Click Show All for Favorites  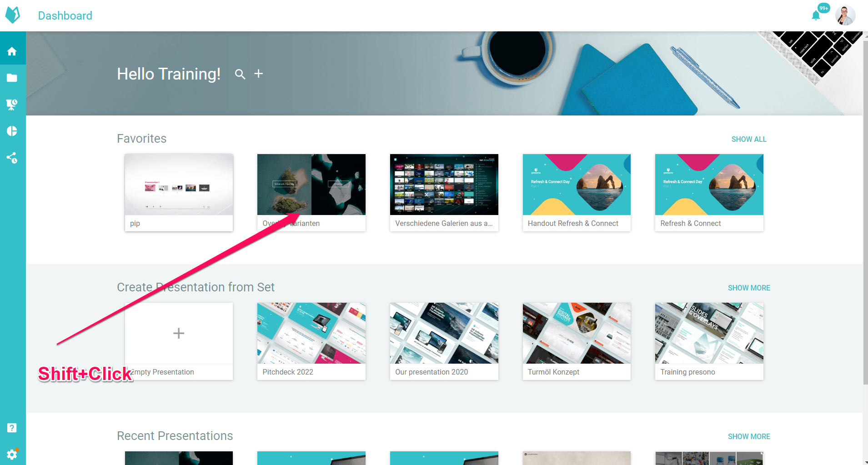coord(749,139)
